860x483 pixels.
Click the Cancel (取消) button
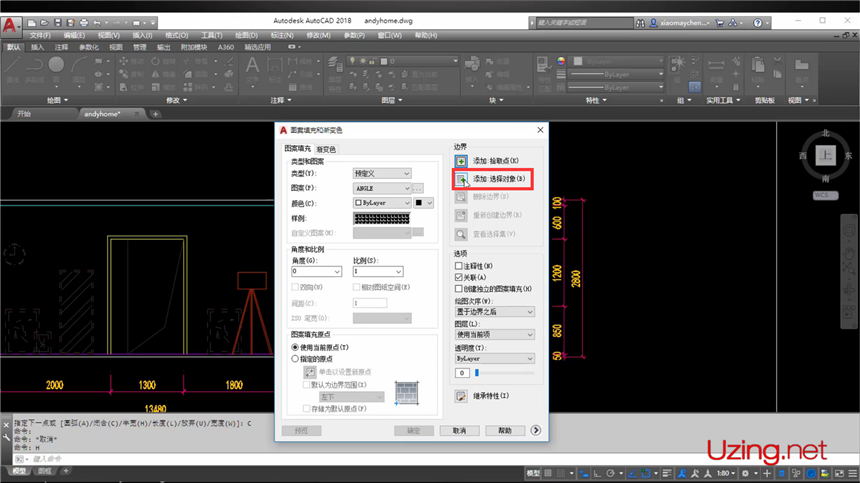[459, 431]
